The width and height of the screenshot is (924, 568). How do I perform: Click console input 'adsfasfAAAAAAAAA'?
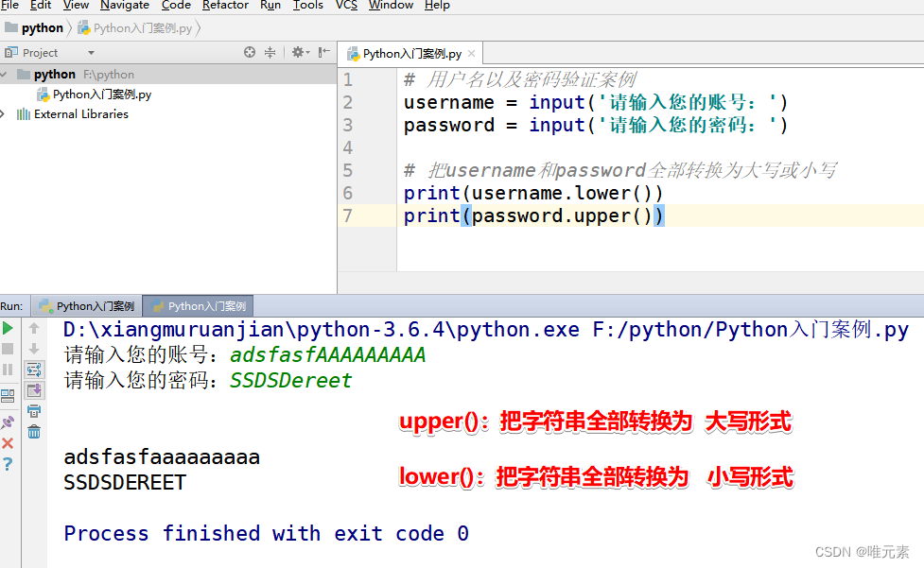[327, 355]
